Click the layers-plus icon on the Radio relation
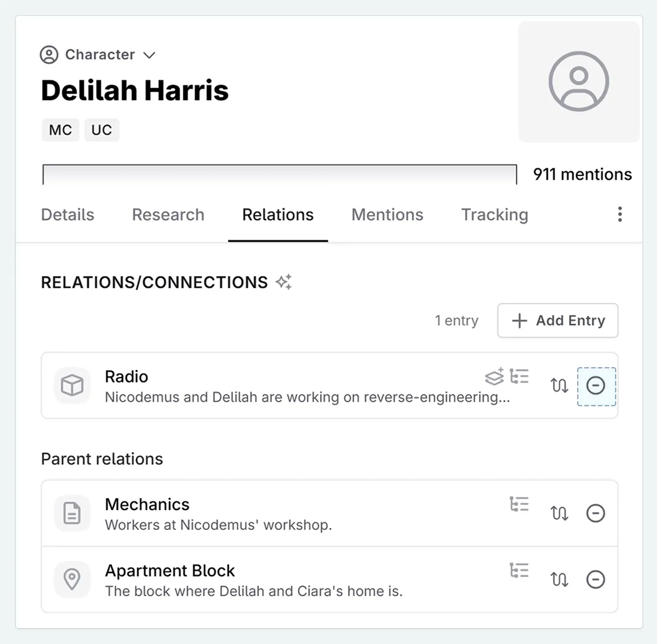The image size is (657, 644). click(x=494, y=377)
